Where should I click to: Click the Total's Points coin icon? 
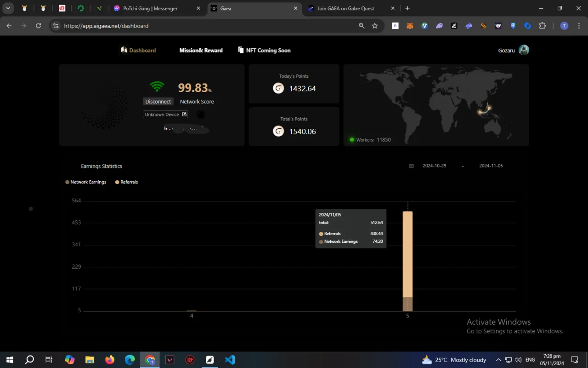[x=278, y=131]
